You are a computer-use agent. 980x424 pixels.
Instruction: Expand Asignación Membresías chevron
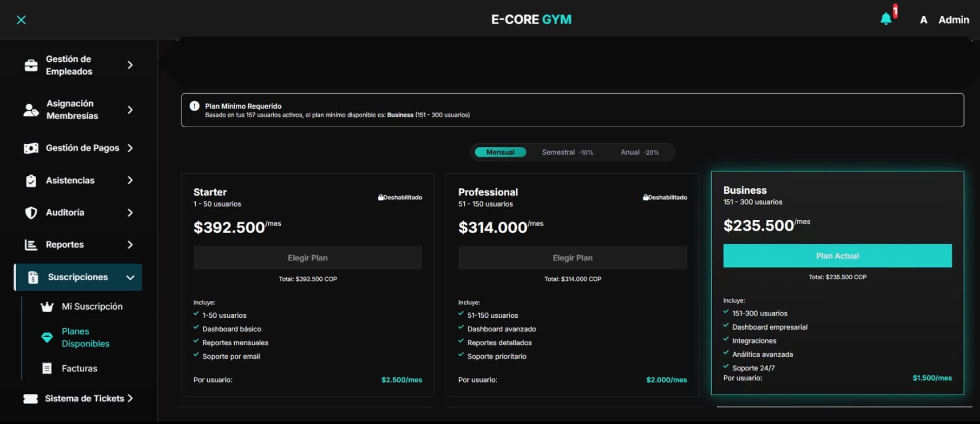[130, 110]
